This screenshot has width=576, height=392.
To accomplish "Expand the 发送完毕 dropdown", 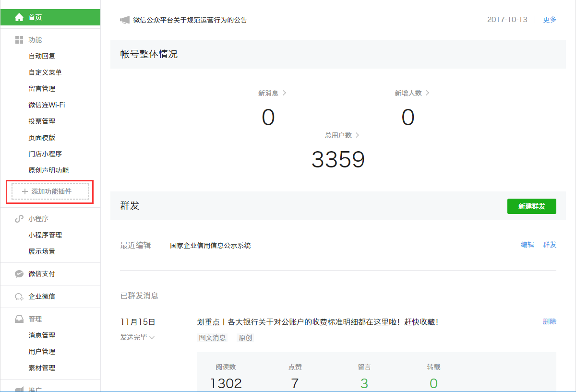I will click(137, 337).
